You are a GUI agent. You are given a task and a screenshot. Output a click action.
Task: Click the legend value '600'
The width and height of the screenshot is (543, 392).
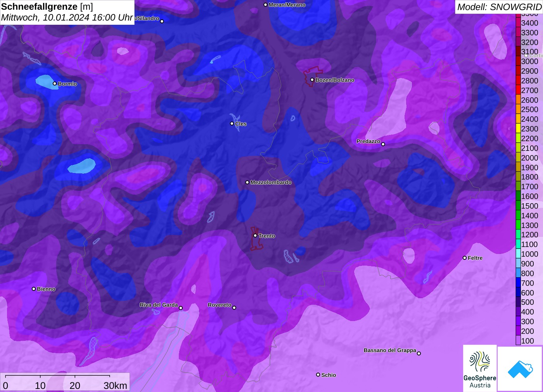[527, 293]
